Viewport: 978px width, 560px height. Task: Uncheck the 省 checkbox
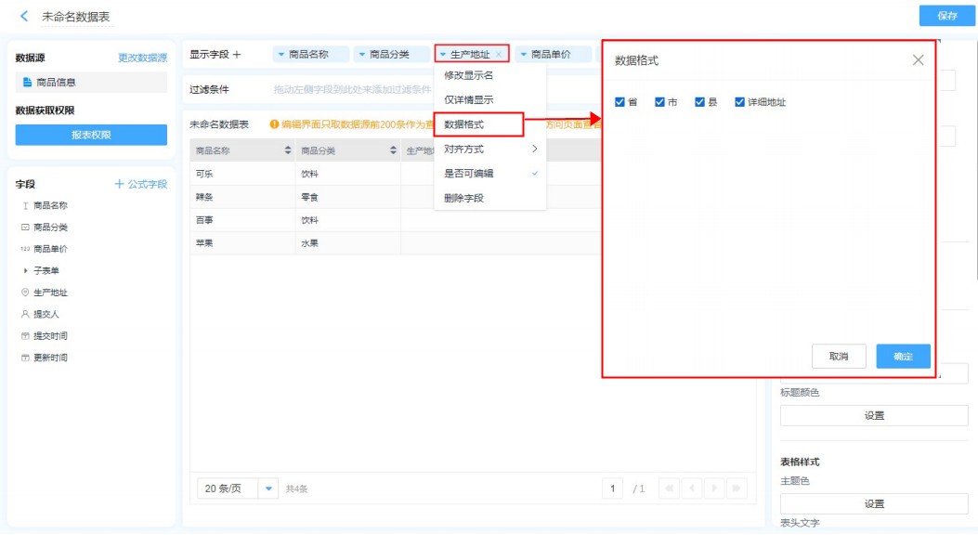(619, 102)
